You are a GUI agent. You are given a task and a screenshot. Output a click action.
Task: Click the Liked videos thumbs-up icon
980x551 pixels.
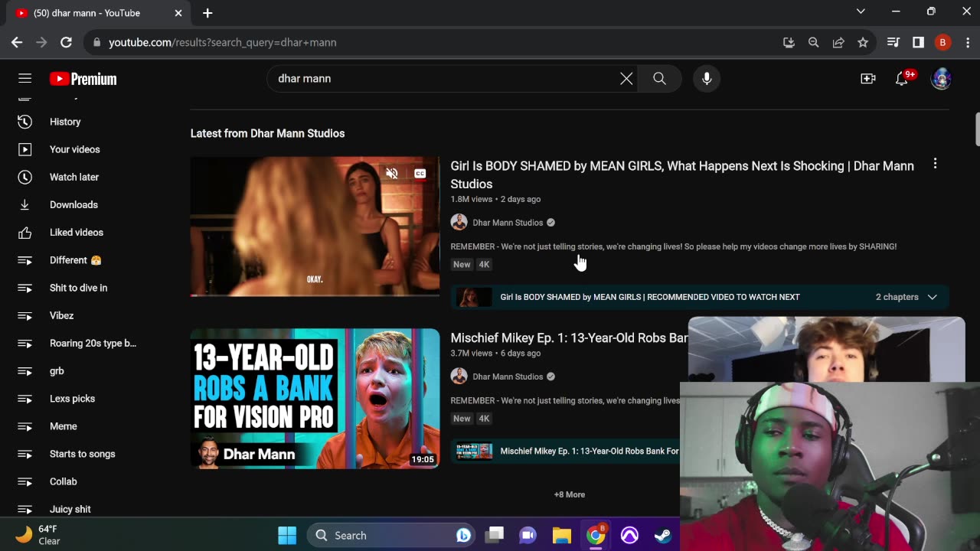24,233
